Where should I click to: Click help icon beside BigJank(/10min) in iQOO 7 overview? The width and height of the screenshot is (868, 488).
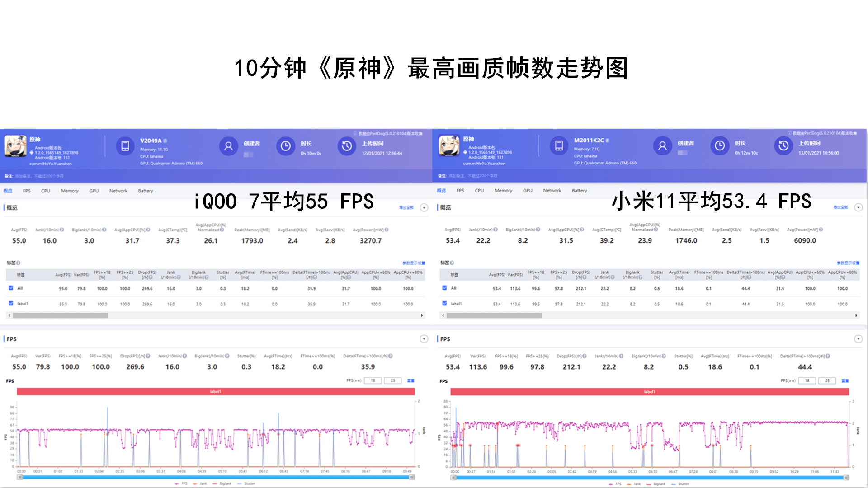[x=104, y=230]
